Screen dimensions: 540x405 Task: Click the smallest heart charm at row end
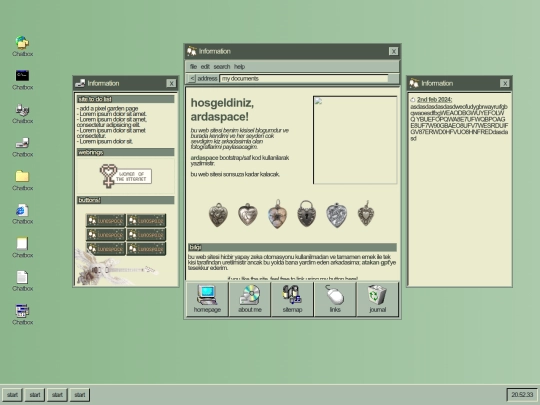click(x=366, y=214)
